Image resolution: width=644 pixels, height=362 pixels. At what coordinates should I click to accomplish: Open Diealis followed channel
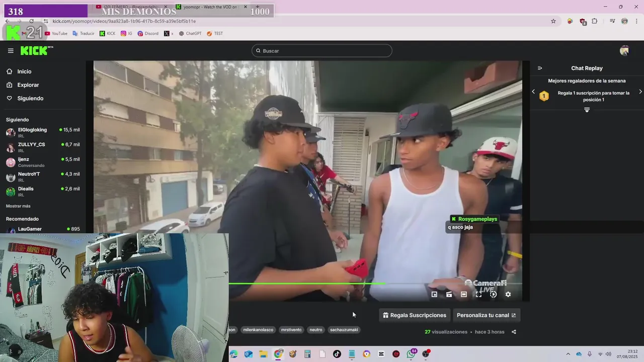[43, 192]
